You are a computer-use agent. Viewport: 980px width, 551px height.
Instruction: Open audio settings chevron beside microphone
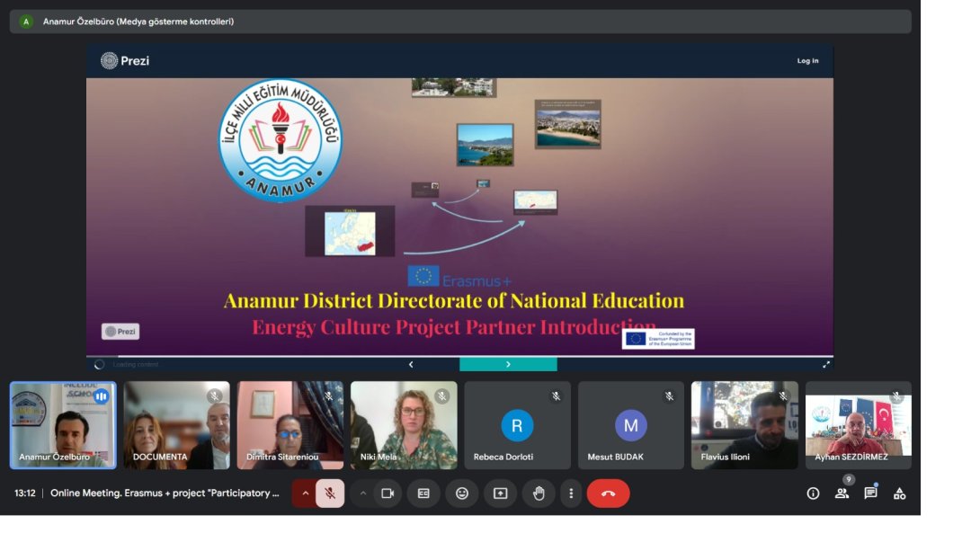pos(305,493)
